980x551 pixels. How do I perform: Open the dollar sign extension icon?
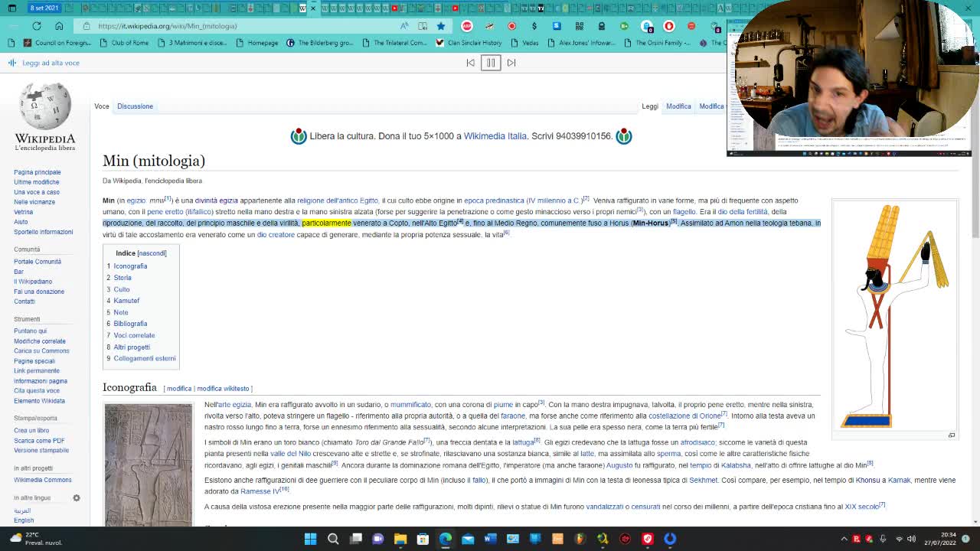pos(534,26)
